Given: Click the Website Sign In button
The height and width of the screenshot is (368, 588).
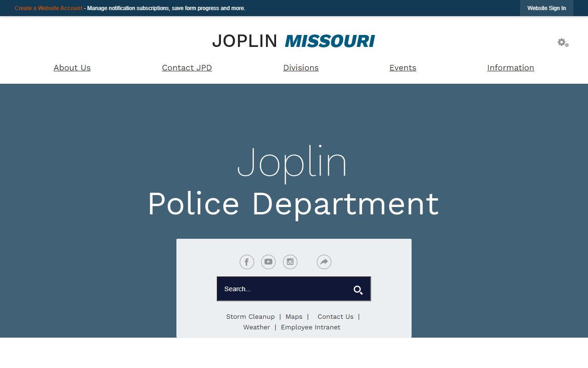Looking at the screenshot, I should 547,8.
